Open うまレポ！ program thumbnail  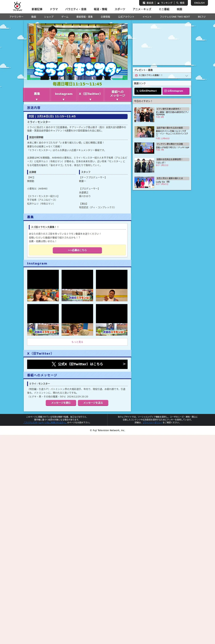[x=144, y=165]
